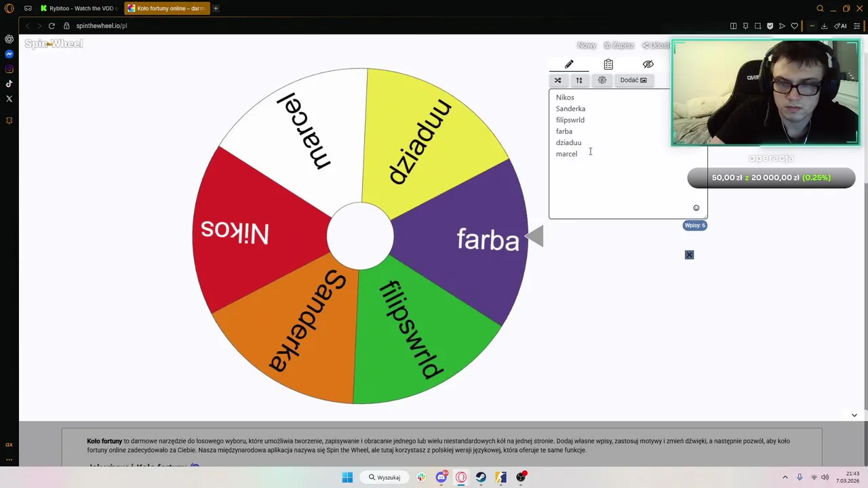
Task: Open the browser search magnifier icon
Action: (820, 9)
